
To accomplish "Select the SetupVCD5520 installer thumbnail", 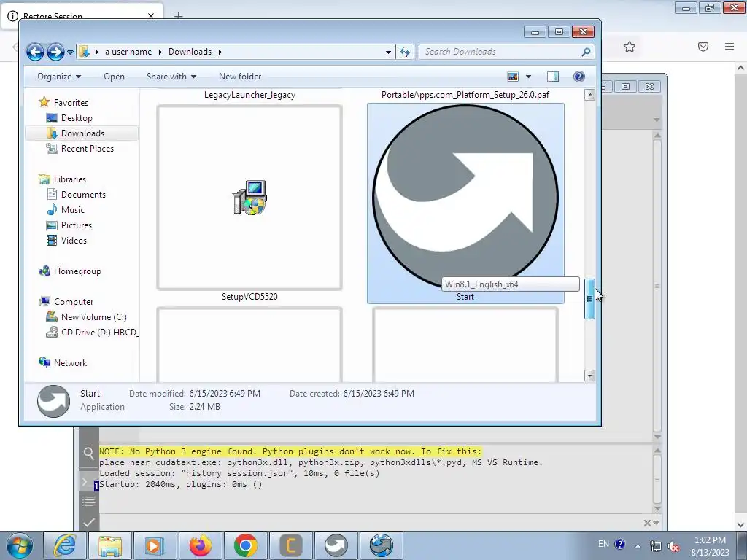I will pyautogui.click(x=249, y=197).
